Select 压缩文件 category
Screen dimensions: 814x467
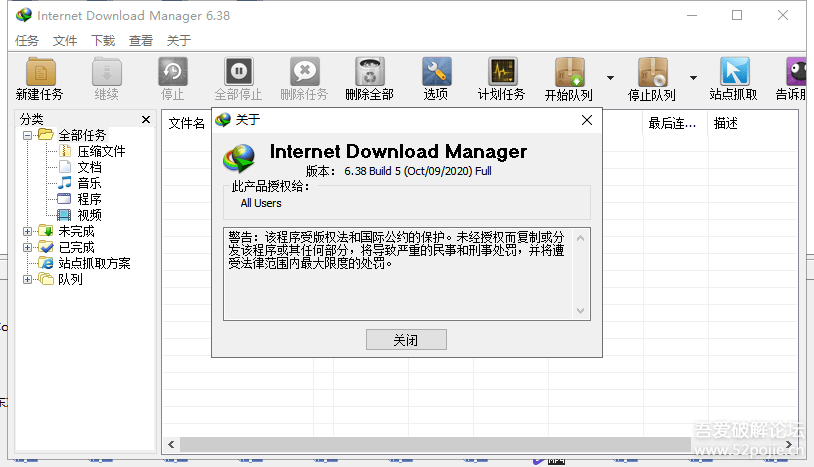101,152
